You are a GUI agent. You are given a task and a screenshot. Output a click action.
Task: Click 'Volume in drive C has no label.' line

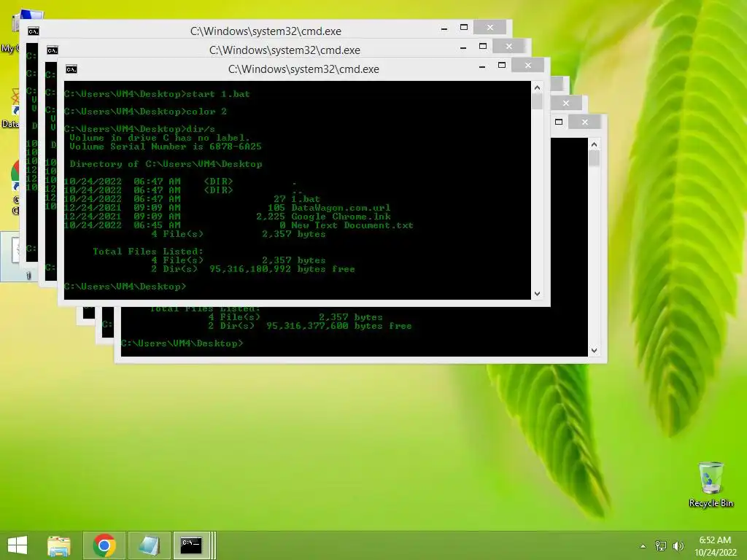tap(159, 138)
